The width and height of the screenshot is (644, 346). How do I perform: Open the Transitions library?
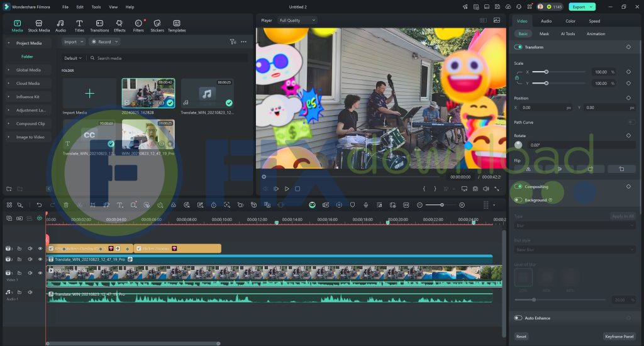click(99, 25)
